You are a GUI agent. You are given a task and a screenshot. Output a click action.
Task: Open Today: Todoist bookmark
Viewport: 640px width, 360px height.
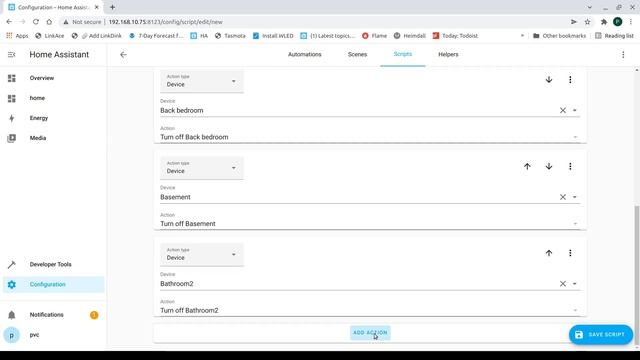[x=455, y=36]
